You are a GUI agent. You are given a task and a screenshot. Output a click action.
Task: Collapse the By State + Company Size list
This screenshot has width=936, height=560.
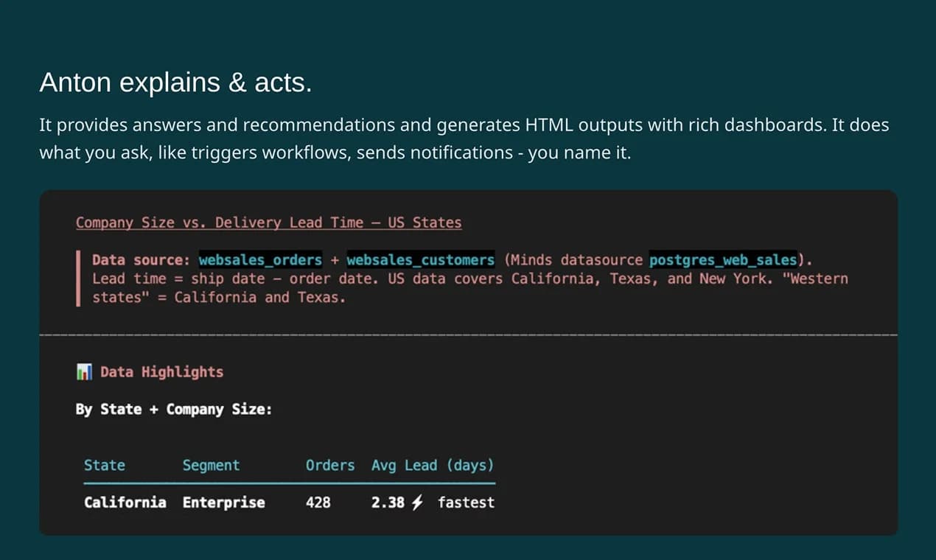[174, 409]
